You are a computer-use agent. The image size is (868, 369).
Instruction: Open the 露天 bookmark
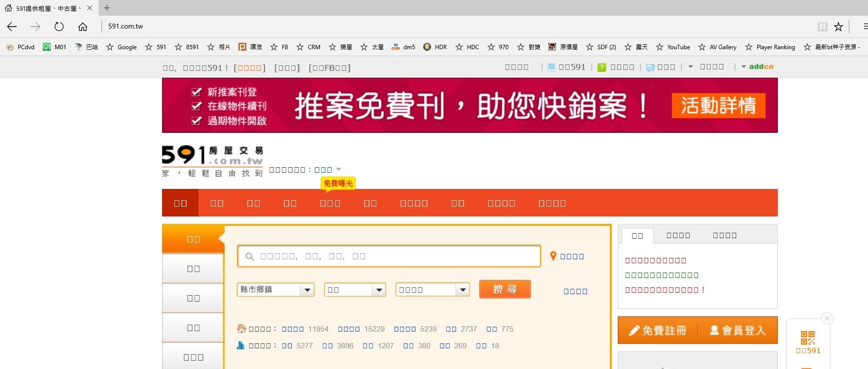pos(636,47)
